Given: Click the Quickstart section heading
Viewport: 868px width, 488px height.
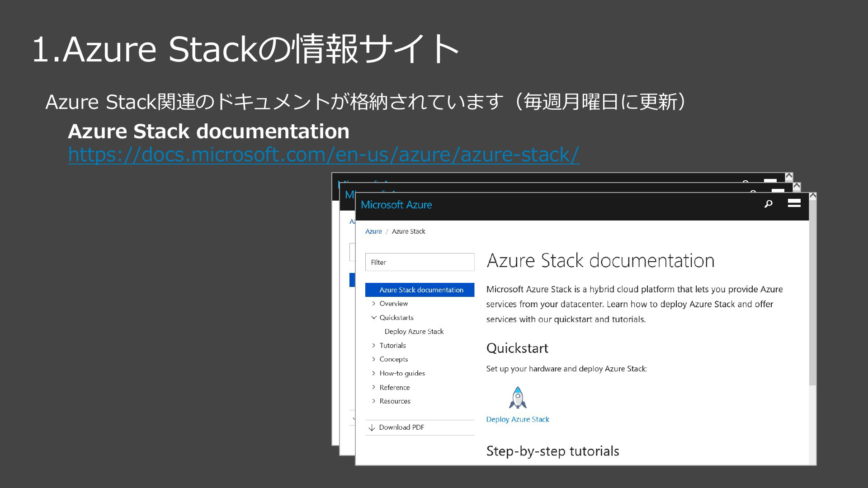Looking at the screenshot, I should pyautogui.click(x=517, y=348).
